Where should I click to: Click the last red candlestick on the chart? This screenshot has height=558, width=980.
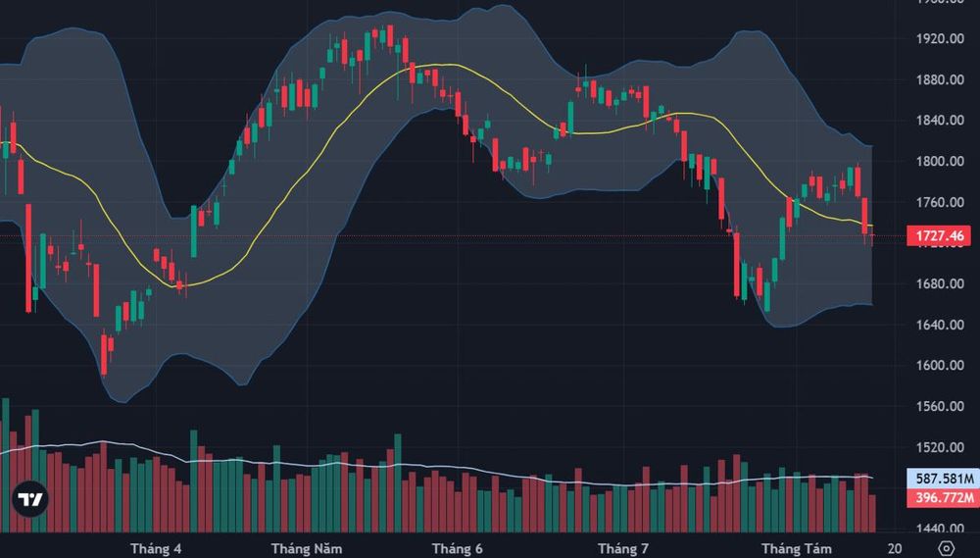[872, 235]
